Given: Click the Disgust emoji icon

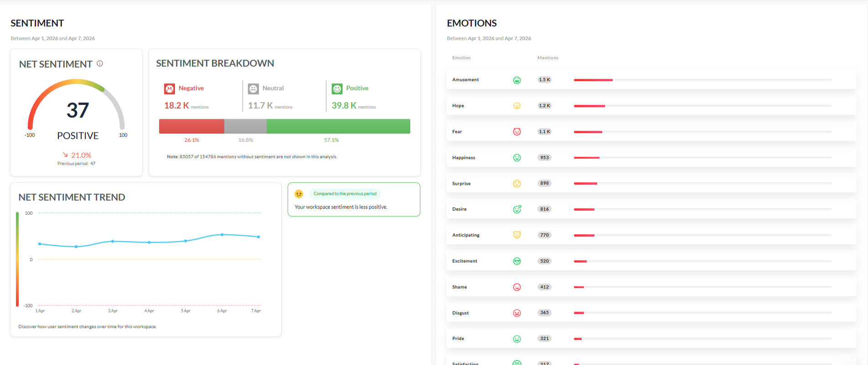Looking at the screenshot, I should click(x=517, y=313).
